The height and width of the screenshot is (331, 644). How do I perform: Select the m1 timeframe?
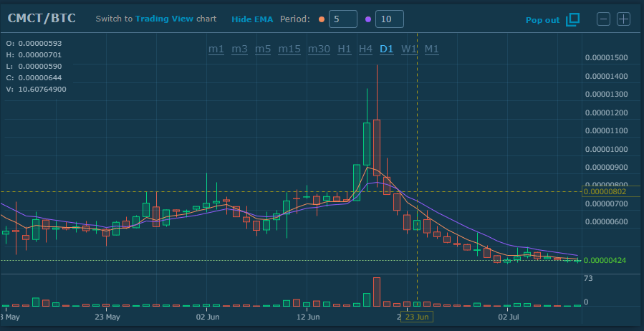coord(216,49)
